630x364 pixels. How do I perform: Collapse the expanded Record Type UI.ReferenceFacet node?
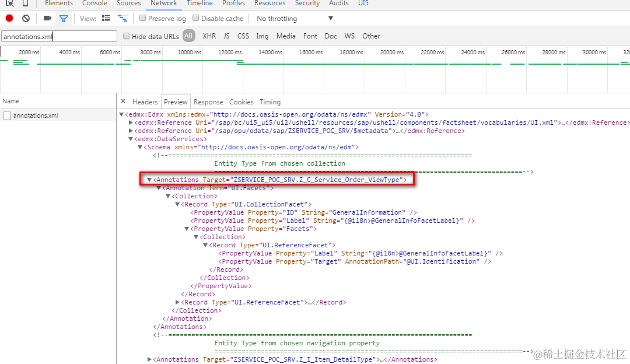[x=205, y=245]
